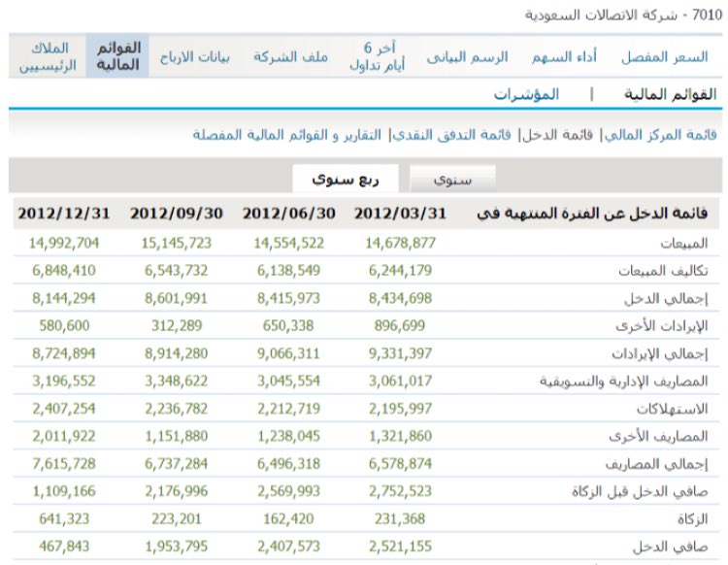Go to the ملف الشركة tab
The height and width of the screenshot is (565, 728).
[291, 57]
